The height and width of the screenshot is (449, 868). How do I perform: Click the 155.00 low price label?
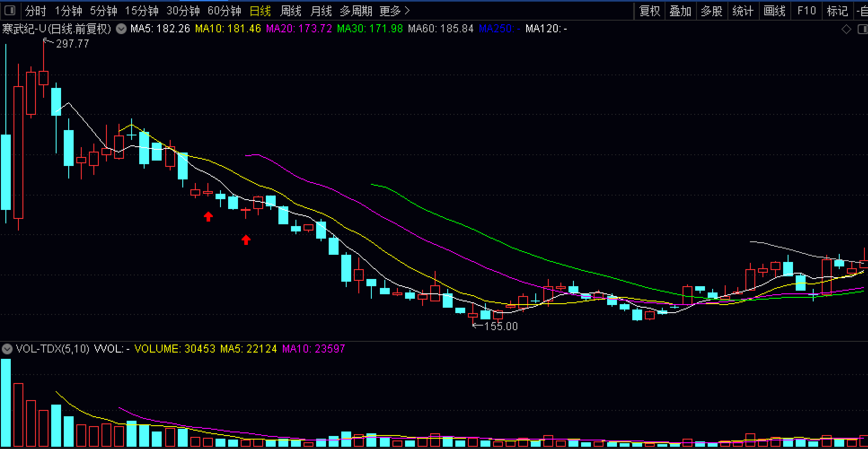(501, 327)
